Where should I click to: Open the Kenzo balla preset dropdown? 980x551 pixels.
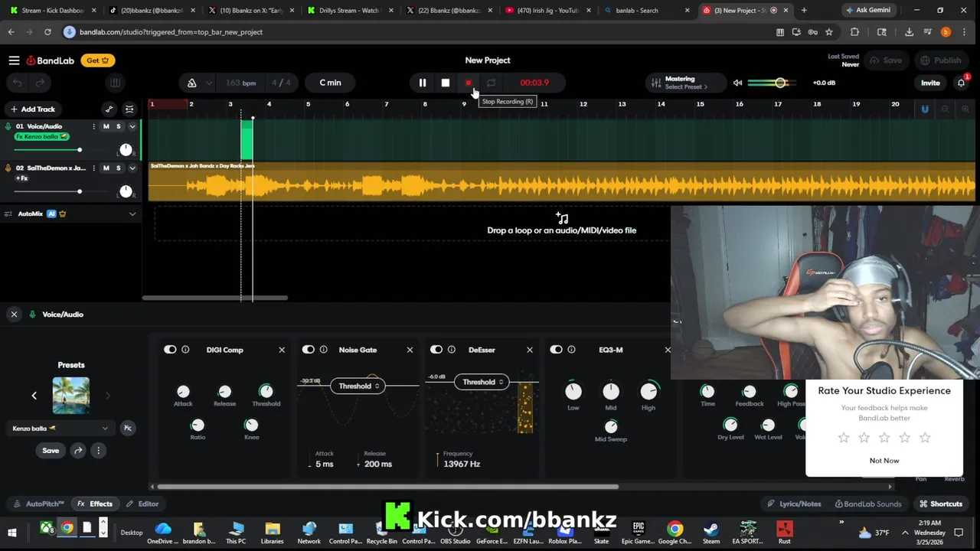tap(60, 429)
